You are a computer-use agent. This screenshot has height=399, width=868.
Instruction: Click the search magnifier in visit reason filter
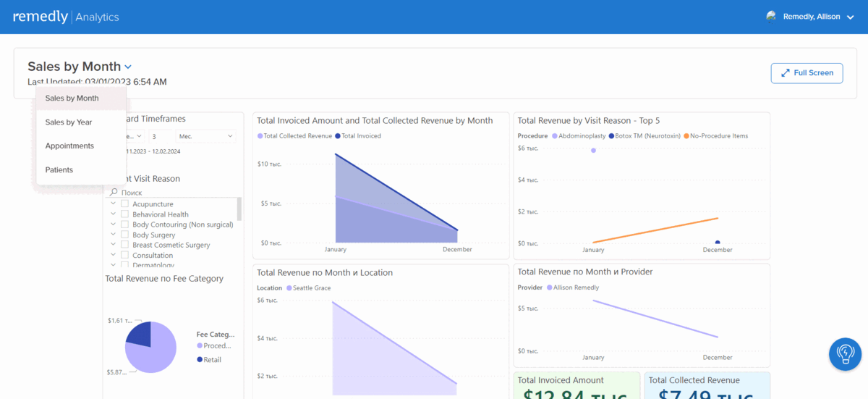[x=114, y=193]
